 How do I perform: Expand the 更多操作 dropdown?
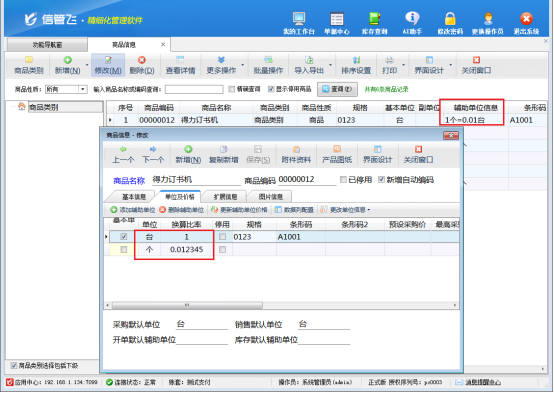[243, 65]
